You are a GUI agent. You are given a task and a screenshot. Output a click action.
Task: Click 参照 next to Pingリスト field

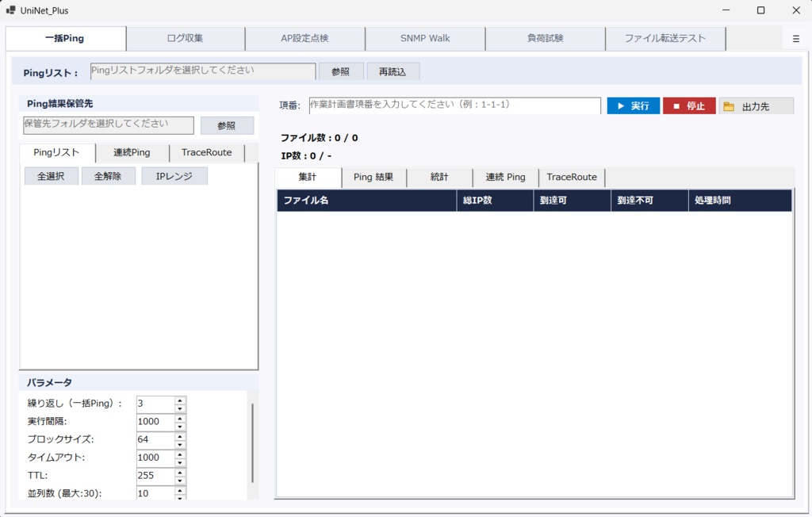[340, 71]
